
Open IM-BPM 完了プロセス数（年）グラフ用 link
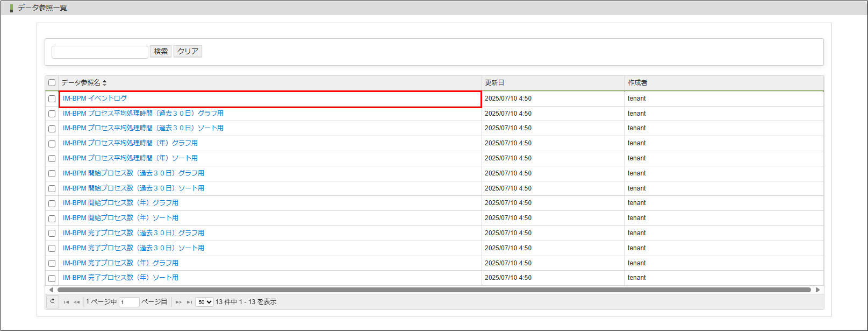pos(120,263)
